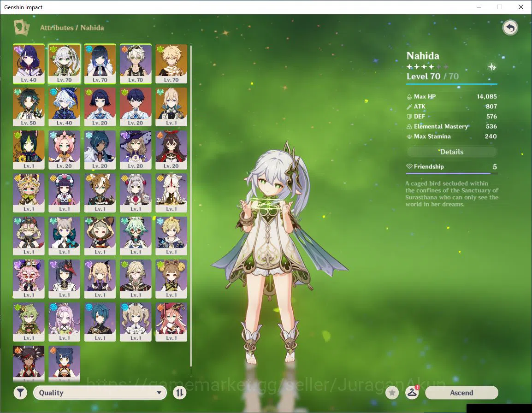Select Lisa Lv. 20 portrait
Image resolution: width=532 pixels, height=413 pixels.
click(x=136, y=150)
